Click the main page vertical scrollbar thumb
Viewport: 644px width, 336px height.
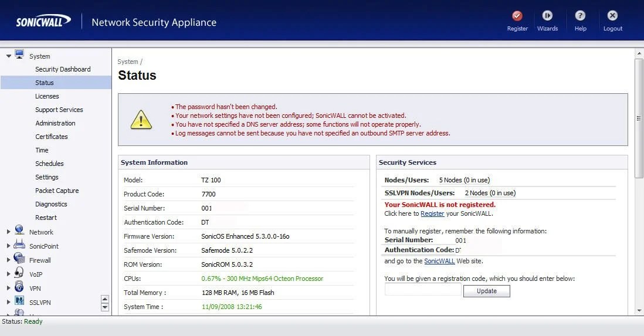(x=639, y=118)
